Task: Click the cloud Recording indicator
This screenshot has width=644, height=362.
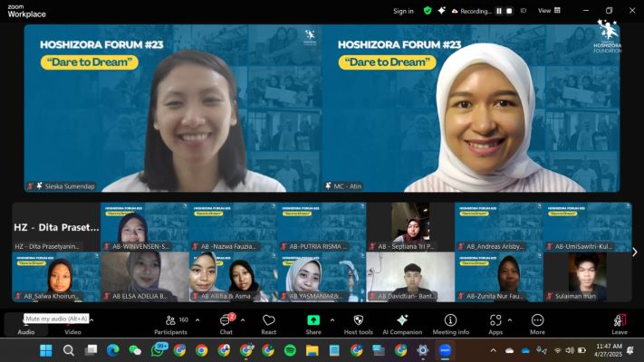Action: [472, 11]
